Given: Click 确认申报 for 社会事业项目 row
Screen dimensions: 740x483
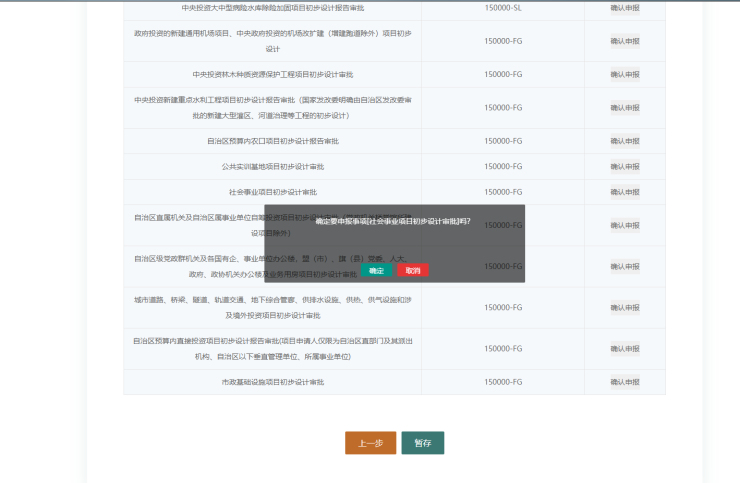Looking at the screenshot, I should click(625, 191).
